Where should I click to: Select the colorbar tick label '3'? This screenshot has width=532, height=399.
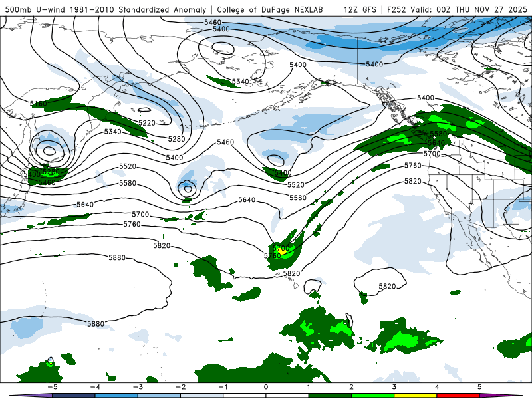[394, 387]
